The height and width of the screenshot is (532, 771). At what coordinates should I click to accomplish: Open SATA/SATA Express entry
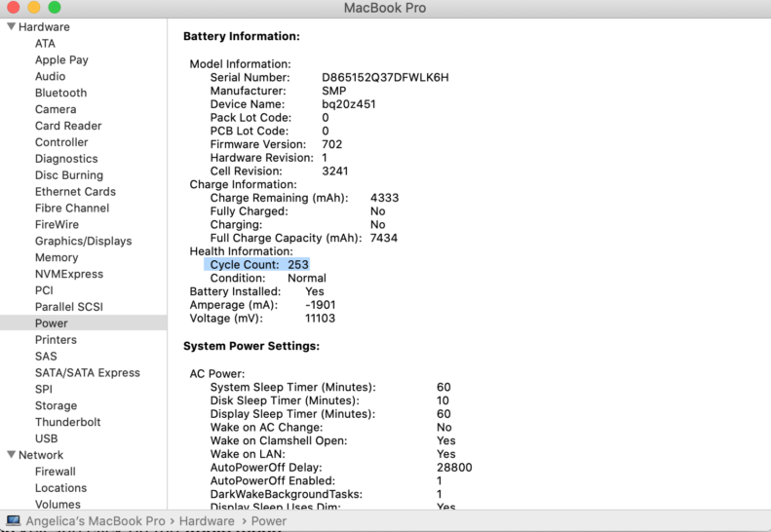coord(88,373)
